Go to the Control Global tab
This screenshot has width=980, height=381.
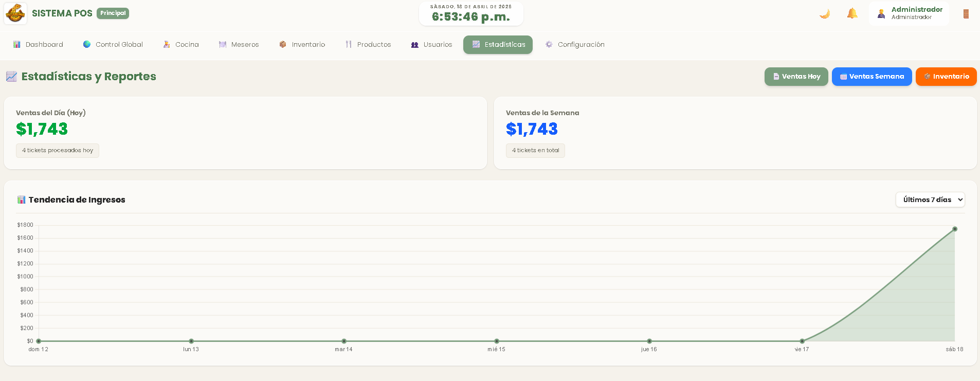[x=113, y=45]
